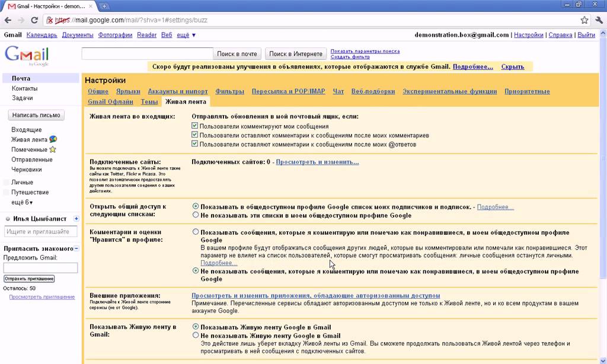Click the Поиск в почте button
The image size is (607, 364).
tap(237, 54)
